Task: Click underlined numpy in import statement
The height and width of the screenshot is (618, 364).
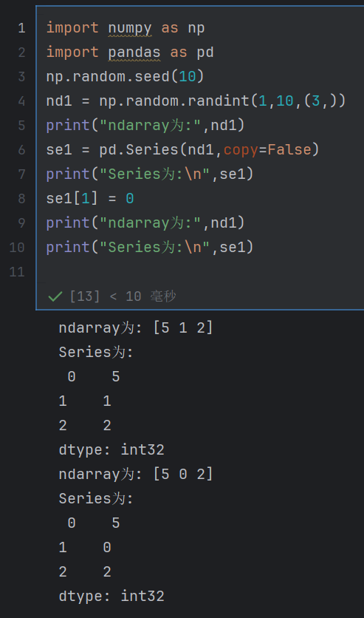Action: (x=130, y=28)
